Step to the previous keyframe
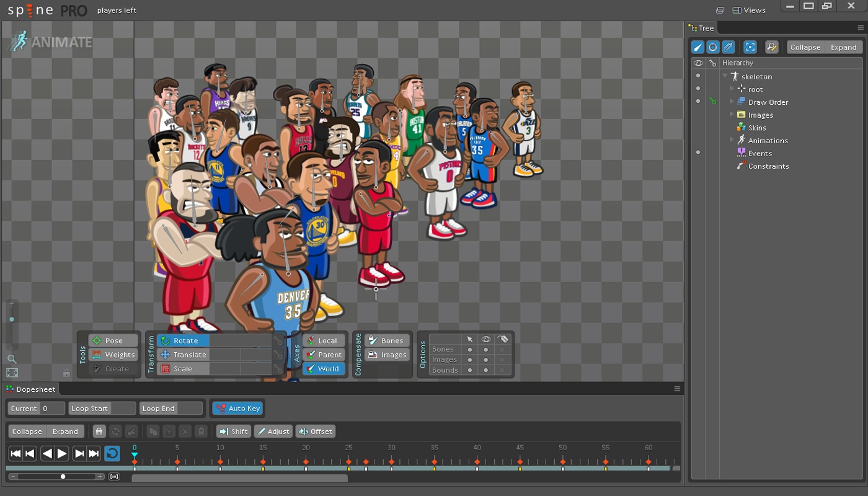This screenshot has height=496, width=868. pyautogui.click(x=30, y=454)
